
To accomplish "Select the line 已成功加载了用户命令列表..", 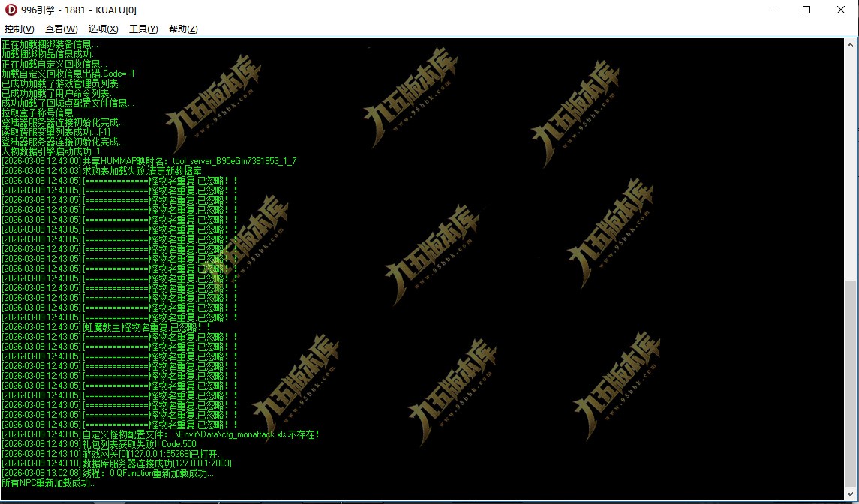I will click(58, 93).
